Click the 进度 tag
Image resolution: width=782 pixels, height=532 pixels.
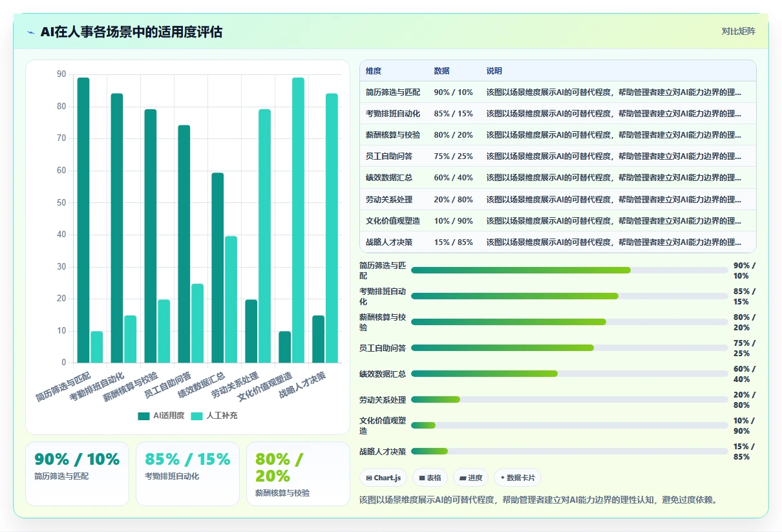click(x=470, y=478)
